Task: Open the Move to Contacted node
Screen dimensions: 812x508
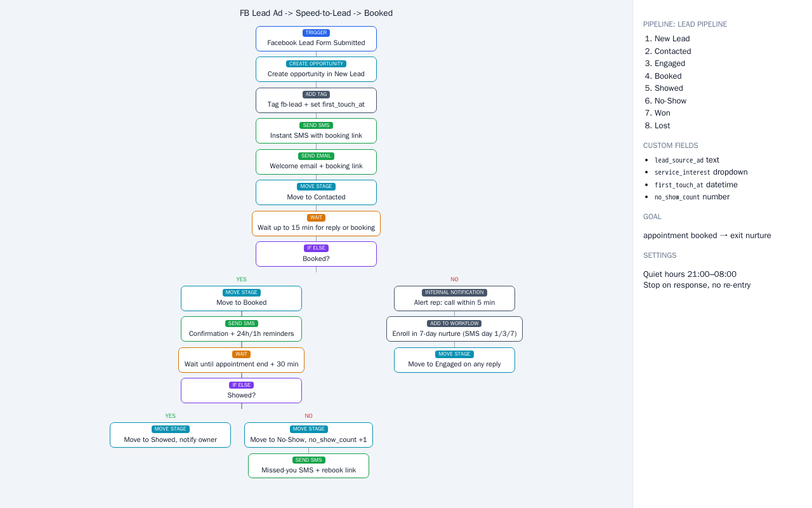Action: (316, 192)
